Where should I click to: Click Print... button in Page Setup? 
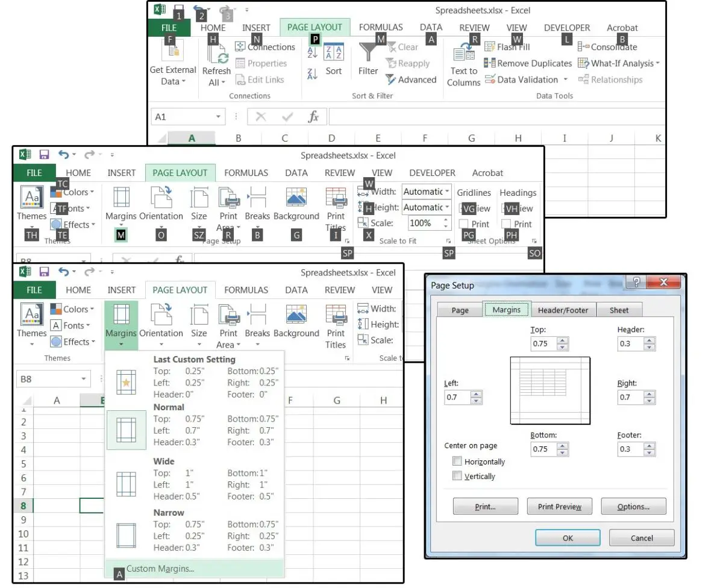click(x=485, y=507)
